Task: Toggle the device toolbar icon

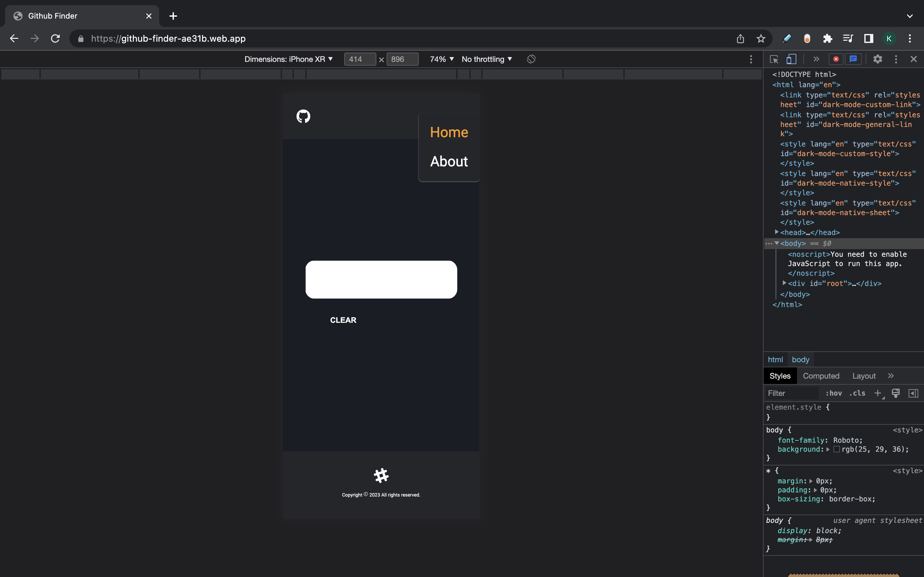Action: [x=791, y=59]
